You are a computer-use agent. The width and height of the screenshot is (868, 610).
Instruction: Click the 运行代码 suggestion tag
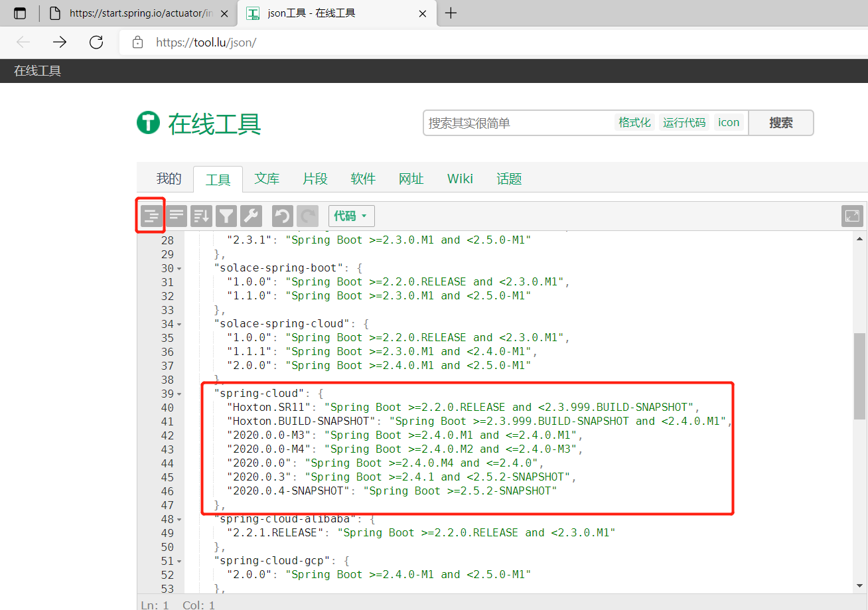(684, 122)
